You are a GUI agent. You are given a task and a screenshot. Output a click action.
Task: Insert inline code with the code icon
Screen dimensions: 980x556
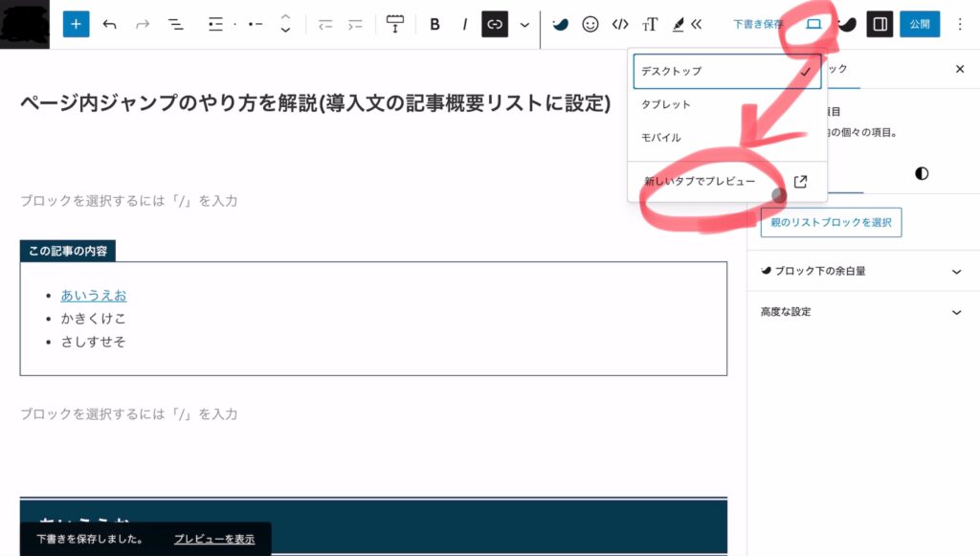620,25
